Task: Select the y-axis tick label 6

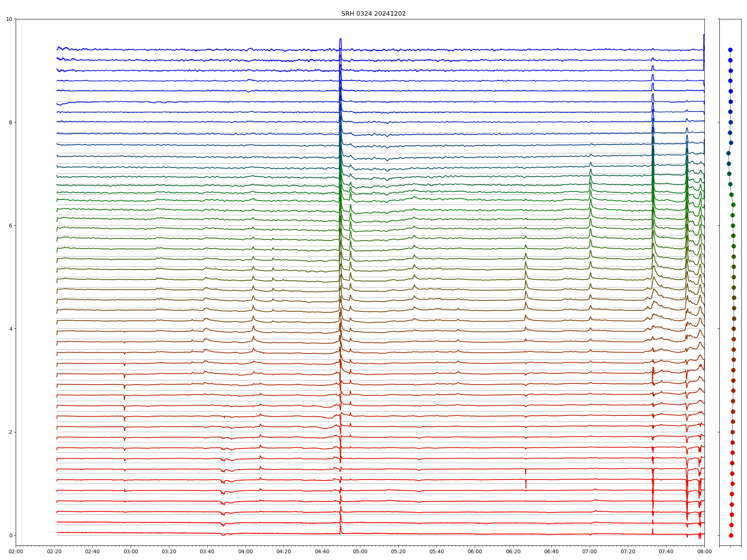Action: tap(11, 225)
